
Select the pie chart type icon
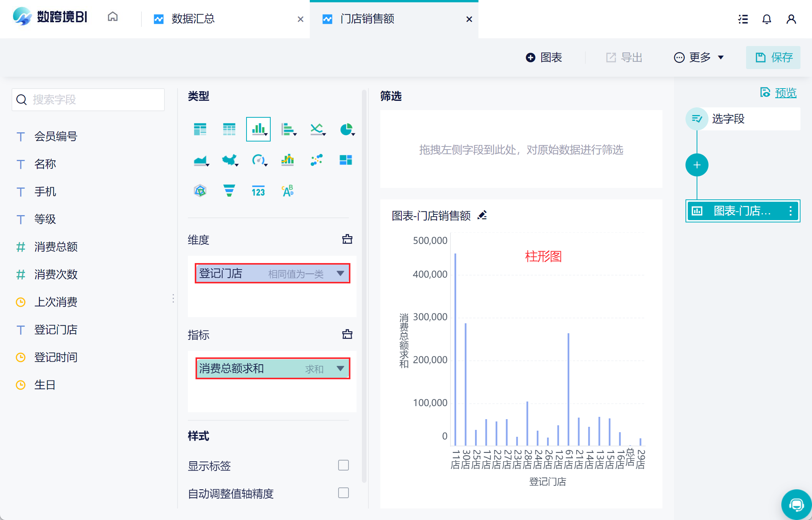tap(346, 129)
